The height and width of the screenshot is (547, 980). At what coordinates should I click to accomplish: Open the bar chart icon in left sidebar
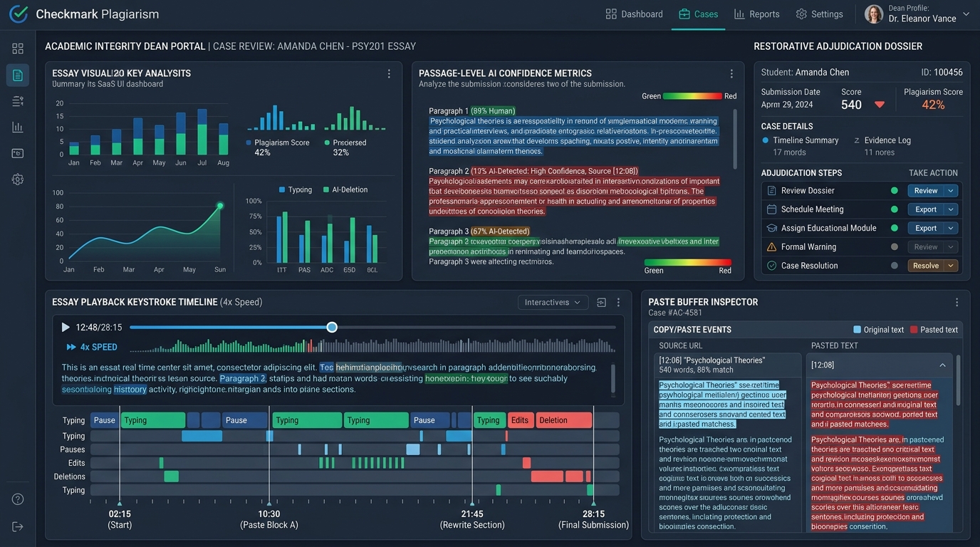pyautogui.click(x=18, y=127)
